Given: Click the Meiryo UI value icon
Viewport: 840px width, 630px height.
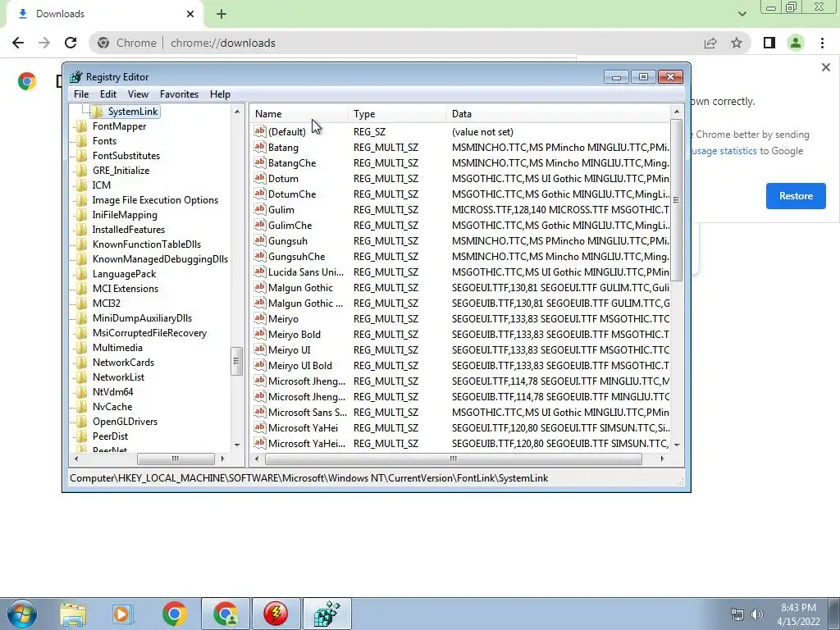Looking at the screenshot, I should (x=260, y=349).
